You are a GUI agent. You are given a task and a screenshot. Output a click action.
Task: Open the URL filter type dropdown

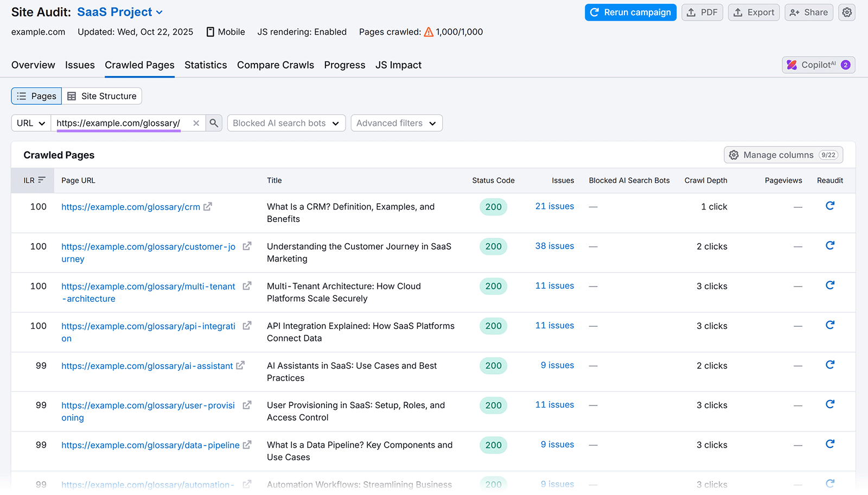[x=31, y=123]
